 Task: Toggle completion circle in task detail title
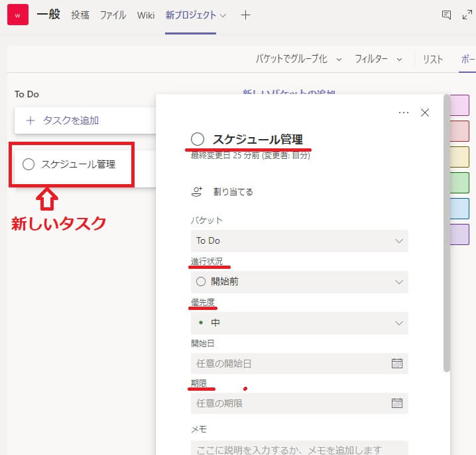[197, 139]
